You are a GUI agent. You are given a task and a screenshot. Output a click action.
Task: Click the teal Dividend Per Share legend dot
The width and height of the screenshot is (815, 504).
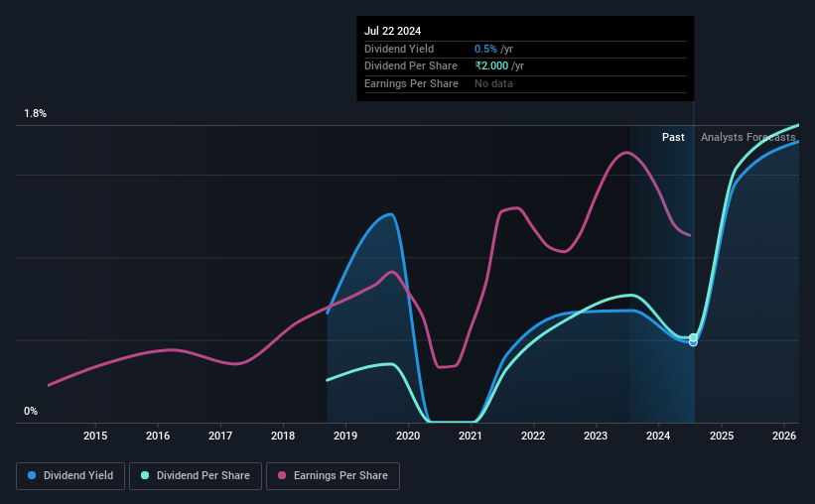(145, 475)
